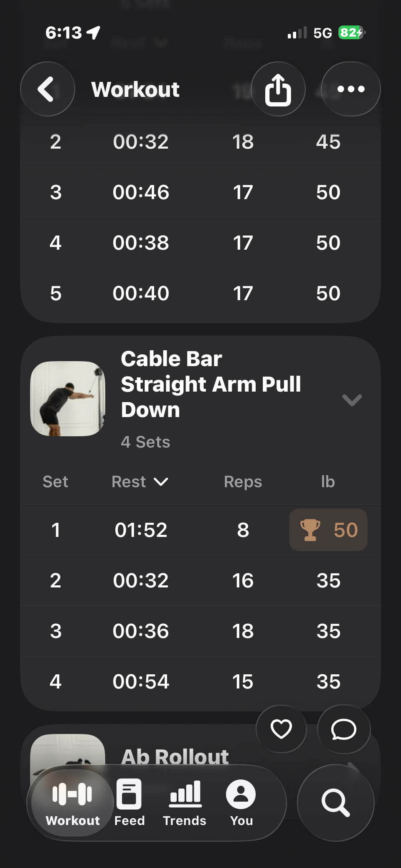
Task: Tap the Cable Bar Straight Arm Pull Down title
Action: [211, 384]
